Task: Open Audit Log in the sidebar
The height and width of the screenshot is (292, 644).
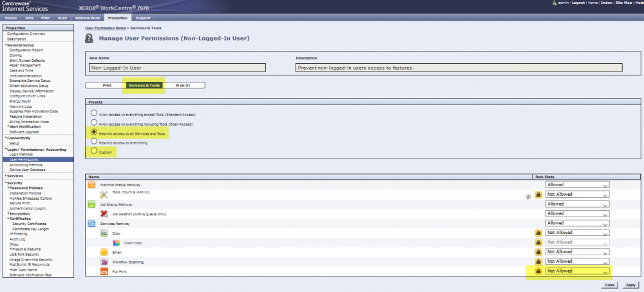Action: [16, 238]
